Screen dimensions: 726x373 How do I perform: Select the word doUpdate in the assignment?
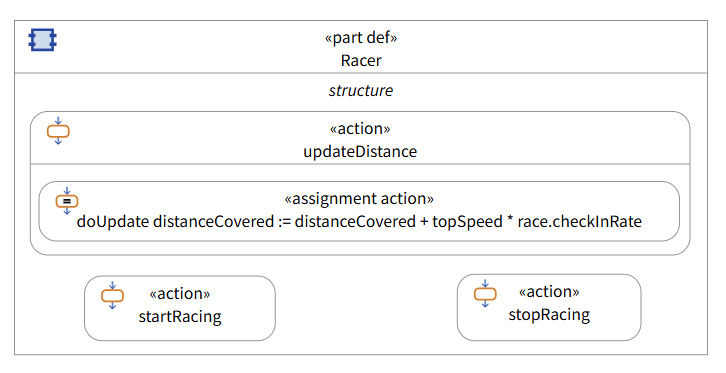(x=113, y=222)
